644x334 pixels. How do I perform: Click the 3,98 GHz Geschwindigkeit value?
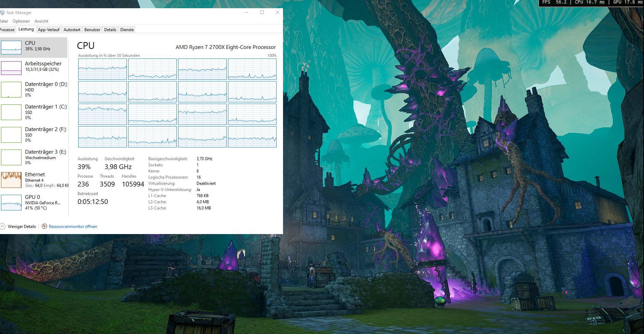(118, 167)
